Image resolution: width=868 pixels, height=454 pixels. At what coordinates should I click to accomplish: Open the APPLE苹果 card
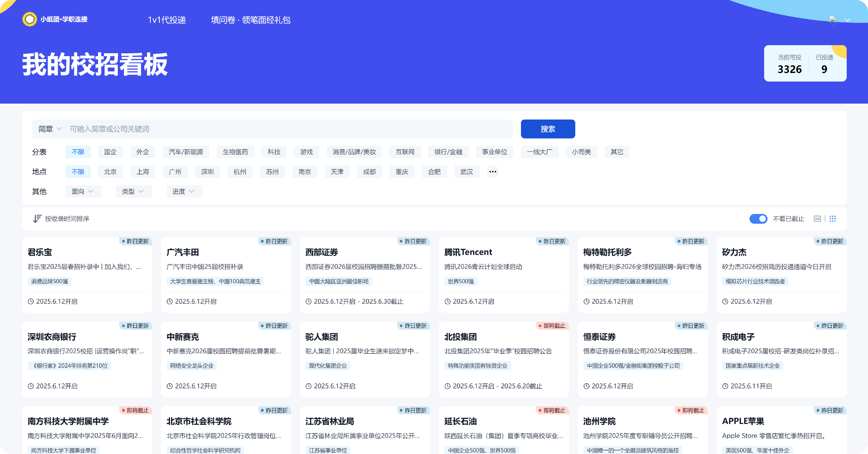[781, 430]
